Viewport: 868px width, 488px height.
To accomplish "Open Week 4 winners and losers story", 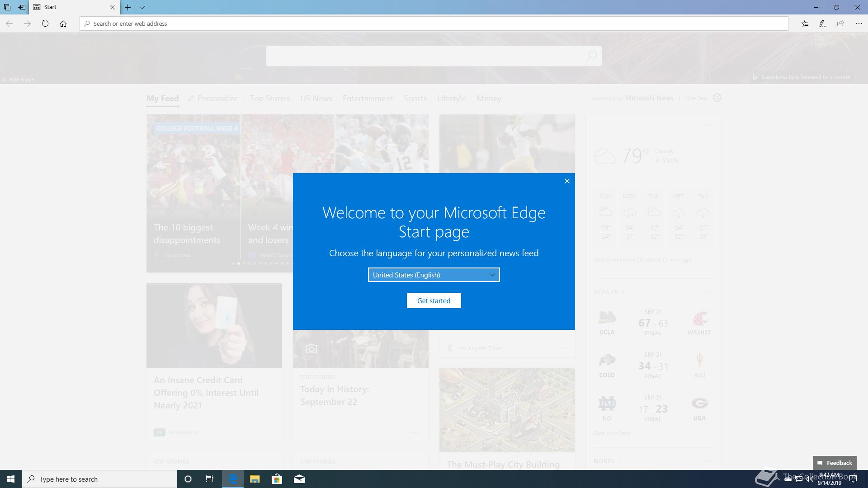I will [270, 234].
